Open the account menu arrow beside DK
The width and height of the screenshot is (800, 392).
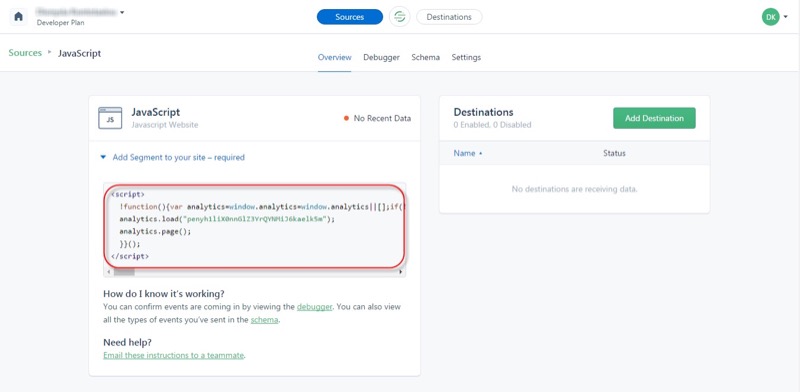[x=785, y=17]
